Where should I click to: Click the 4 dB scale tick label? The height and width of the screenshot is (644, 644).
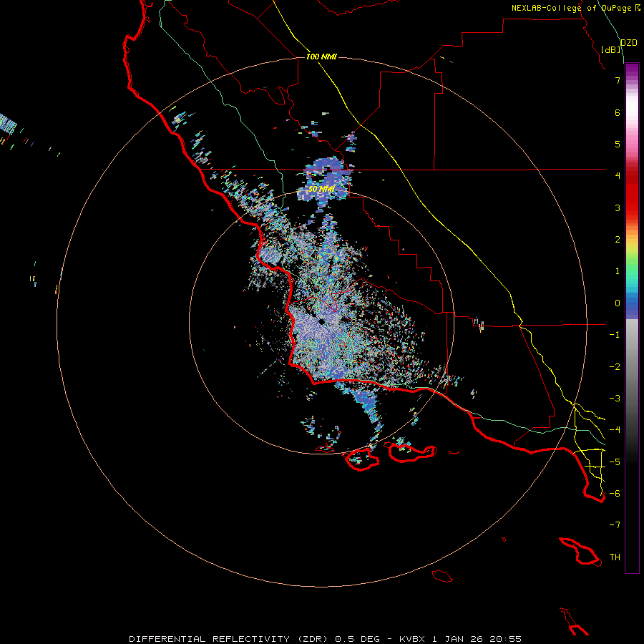pyautogui.click(x=617, y=176)
